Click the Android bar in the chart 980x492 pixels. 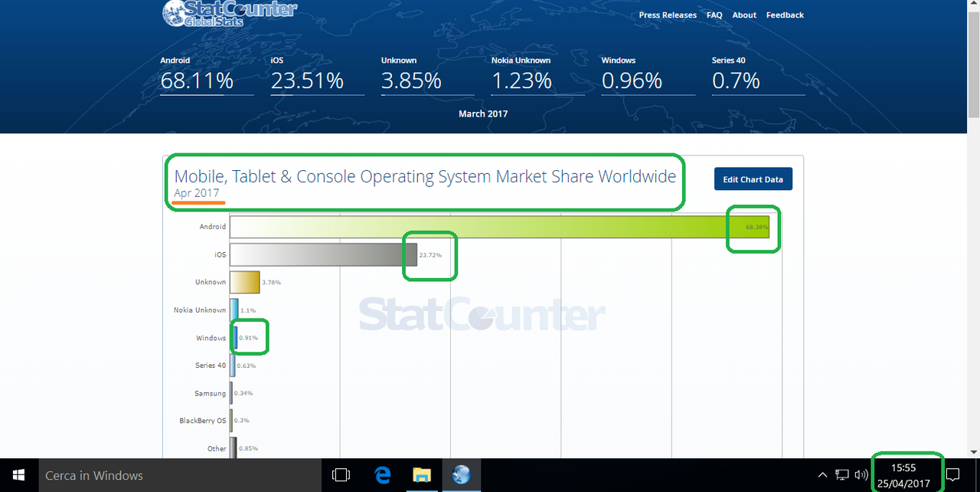pos(499,227)
